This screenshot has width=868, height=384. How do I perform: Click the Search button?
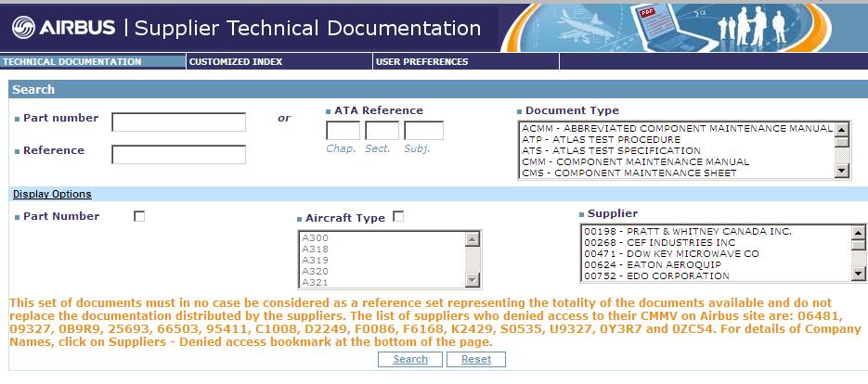click(410, 359)
